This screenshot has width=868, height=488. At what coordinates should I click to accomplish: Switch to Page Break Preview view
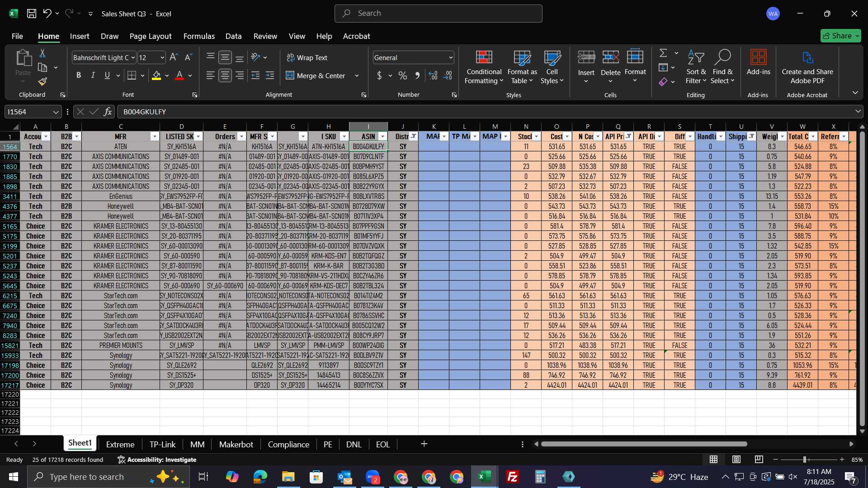[759, 460]
